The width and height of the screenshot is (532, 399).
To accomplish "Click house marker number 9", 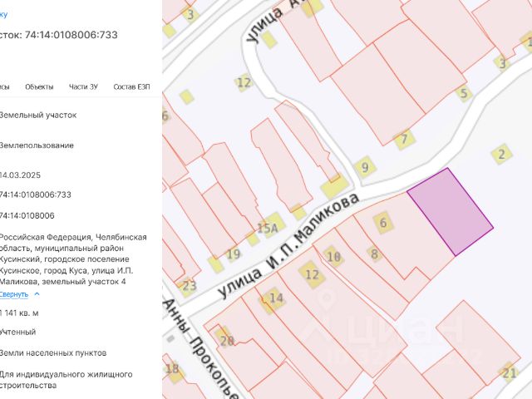I will [x=365, y=167].
